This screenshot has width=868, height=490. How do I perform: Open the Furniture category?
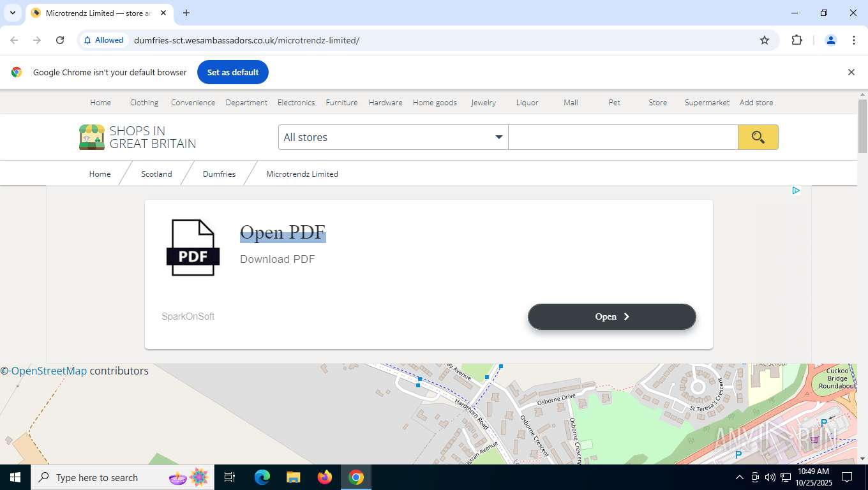point(341,103)
